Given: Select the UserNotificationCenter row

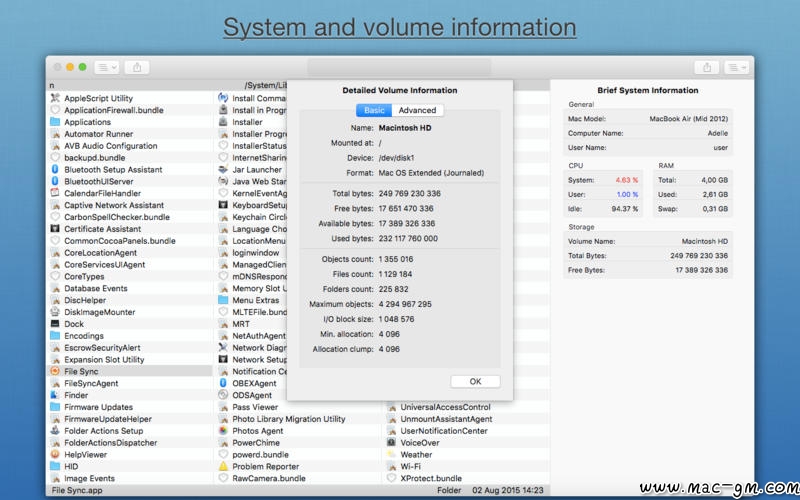Looking at the screenshot, I should [466, 431].
